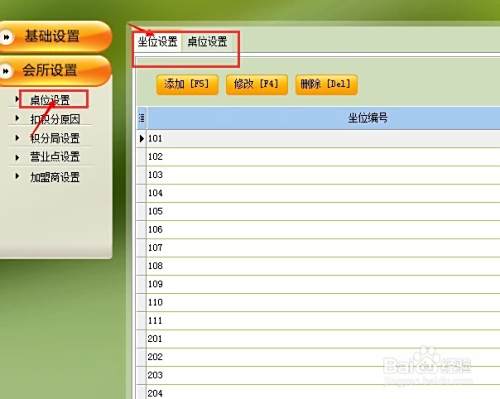Screen dimensions: 500x399
Task: Click the current-row arrow marker beside 101
Action: (x=142, y=138)
